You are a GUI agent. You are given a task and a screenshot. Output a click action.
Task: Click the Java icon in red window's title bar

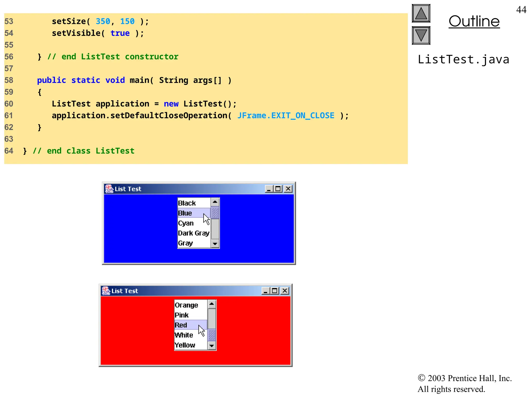106,291
